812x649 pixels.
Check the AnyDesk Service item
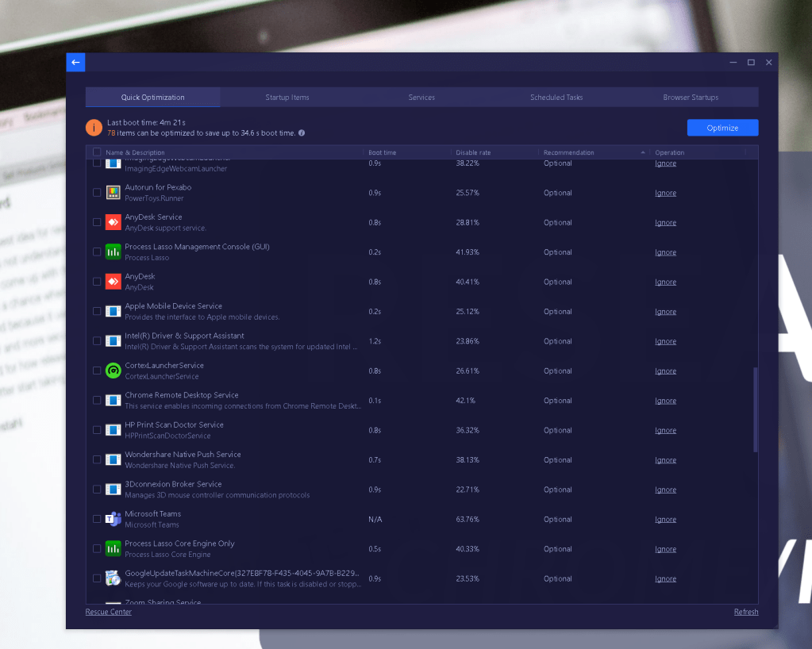97,222
